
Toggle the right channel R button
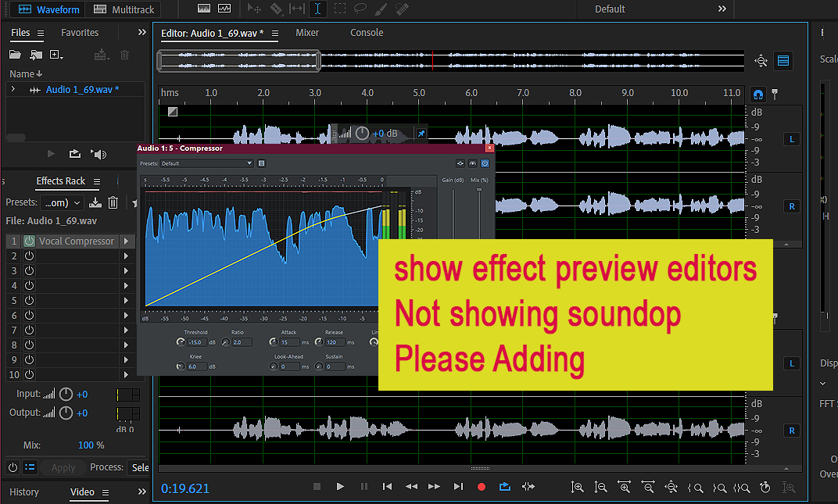[x=792, y=206]
